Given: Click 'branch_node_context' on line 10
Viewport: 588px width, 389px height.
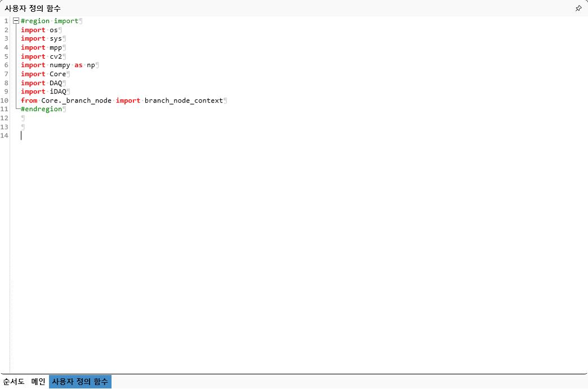Looking at the screenshot, I should click(x=184, y=100).
